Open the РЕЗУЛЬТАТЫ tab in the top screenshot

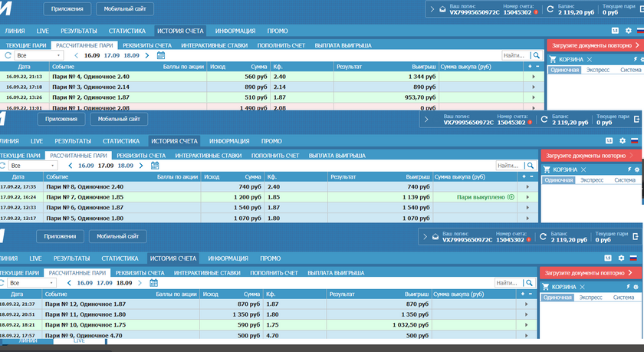point(79,31)
